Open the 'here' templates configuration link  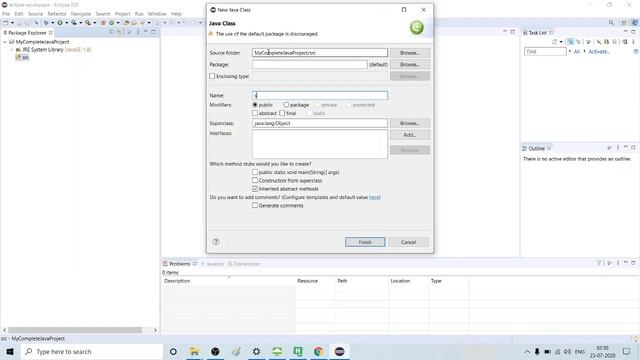[x=374, y=197]
